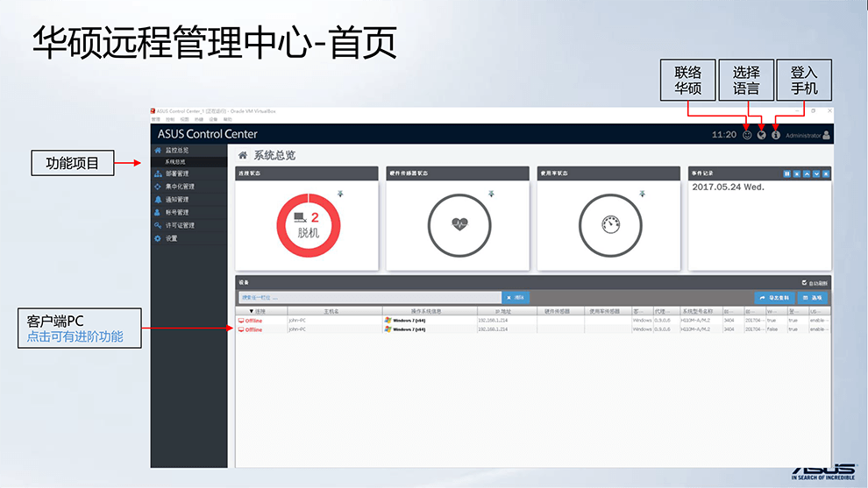868x488 pixels.
Task: Open the 通知管理 menu item
Action: tap(177, 200)
